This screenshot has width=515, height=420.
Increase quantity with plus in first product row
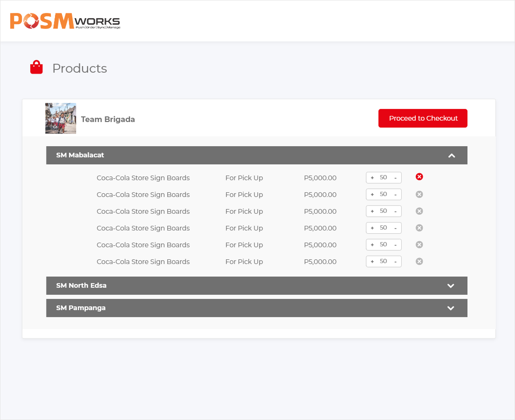pyautogui.click(x=372, y=178)
